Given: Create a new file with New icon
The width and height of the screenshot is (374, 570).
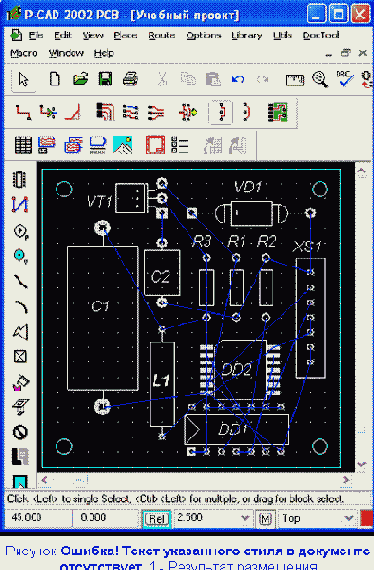Looking at the screenshot, I should pyautogui.click(x=55, y=79).
